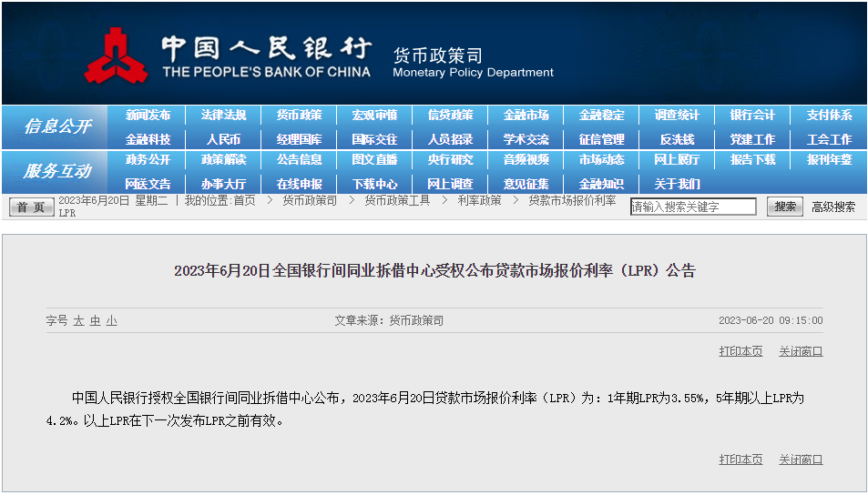Image resolution: width=868 pixels, height=495 pixels.
Task: Visit 网上调查 page
Action: [451, 184]
